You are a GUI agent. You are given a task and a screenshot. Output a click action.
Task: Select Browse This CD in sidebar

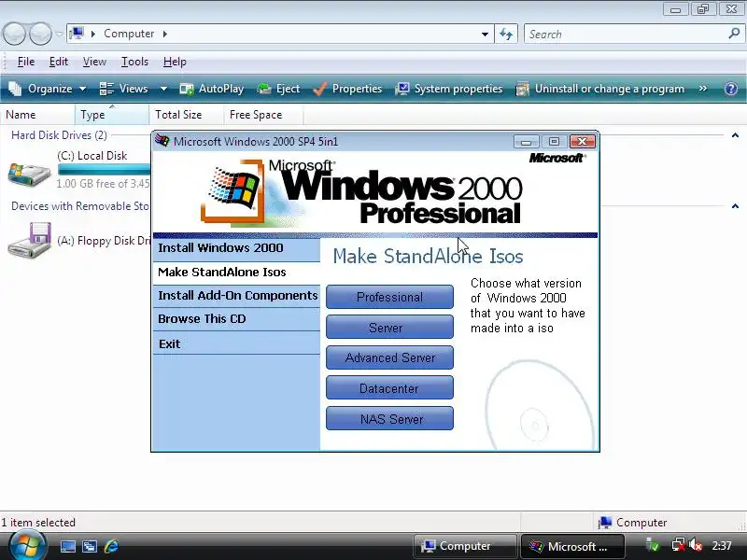coord(236,319)
